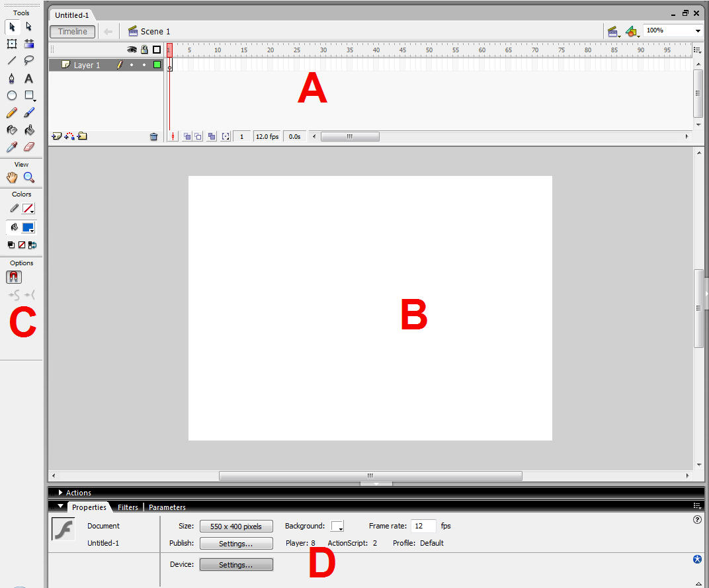Toggle lock dot for Layer 1

point(144,65)
